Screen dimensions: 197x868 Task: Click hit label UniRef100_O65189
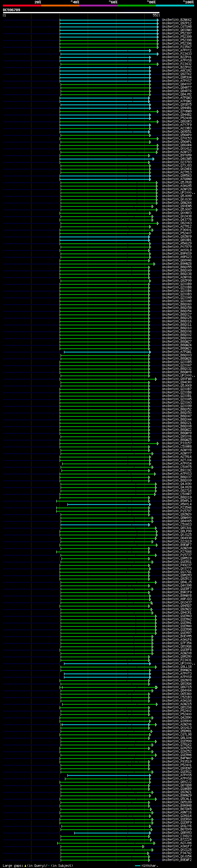[x=177, y=802]
